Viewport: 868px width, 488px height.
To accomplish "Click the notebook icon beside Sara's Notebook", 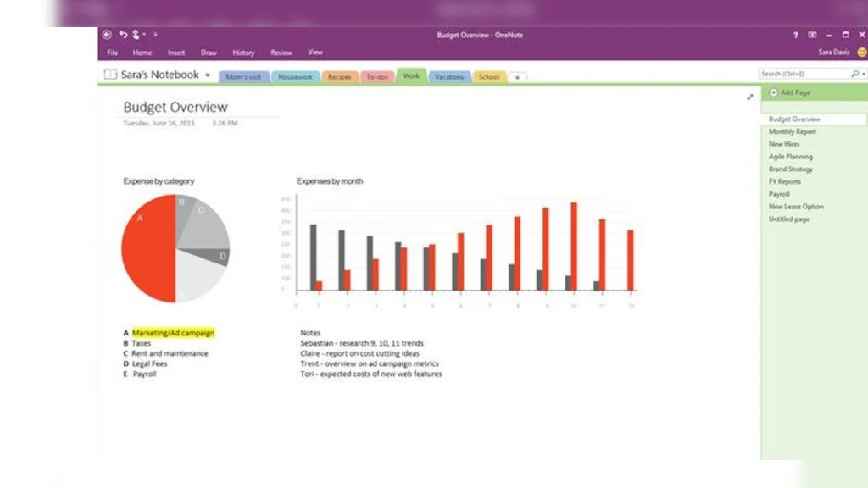I will [x=110, y=75].
